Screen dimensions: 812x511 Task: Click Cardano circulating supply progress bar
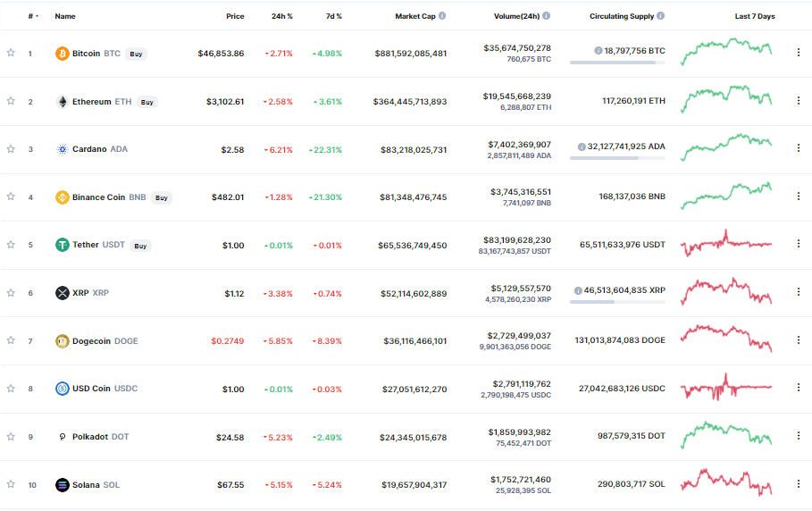click(617, 158)
